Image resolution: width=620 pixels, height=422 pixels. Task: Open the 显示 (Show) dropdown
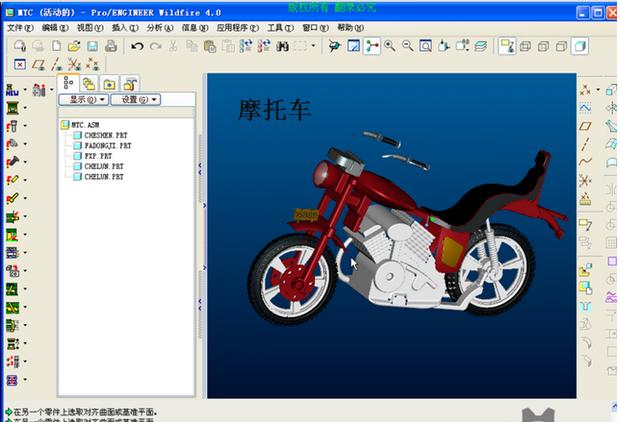[x=83, y=99]
